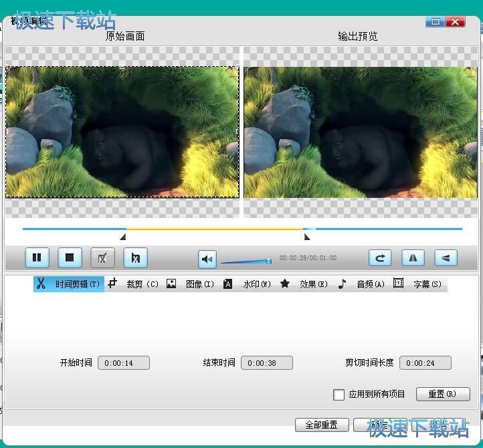Screen dimensions: 483x448
Task: Click the set trim end point button
Action: (136, 257)
